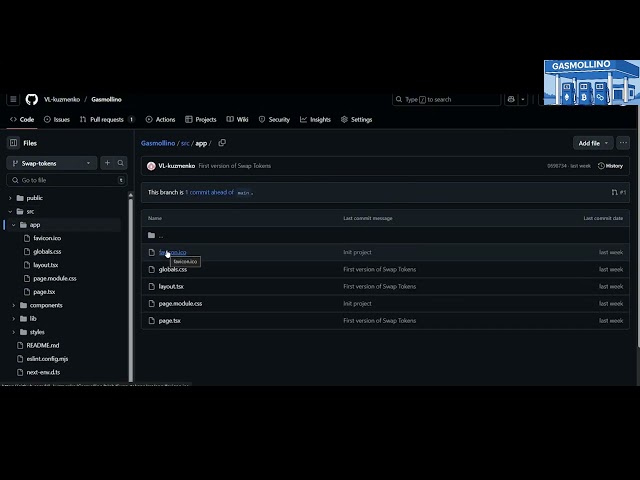Open the more options ellipsis button

point(623,143)
